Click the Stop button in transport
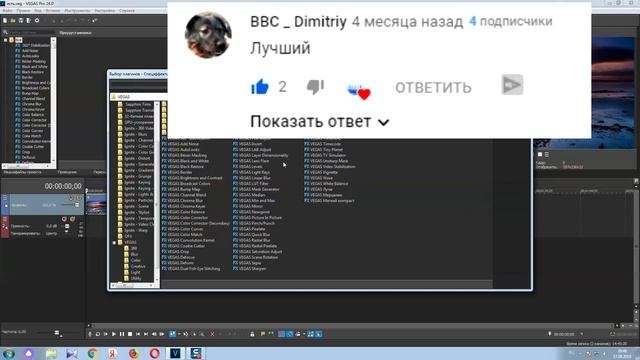Image resolution: width=640 pixels, height=360 pixels. tap(130, 334)
